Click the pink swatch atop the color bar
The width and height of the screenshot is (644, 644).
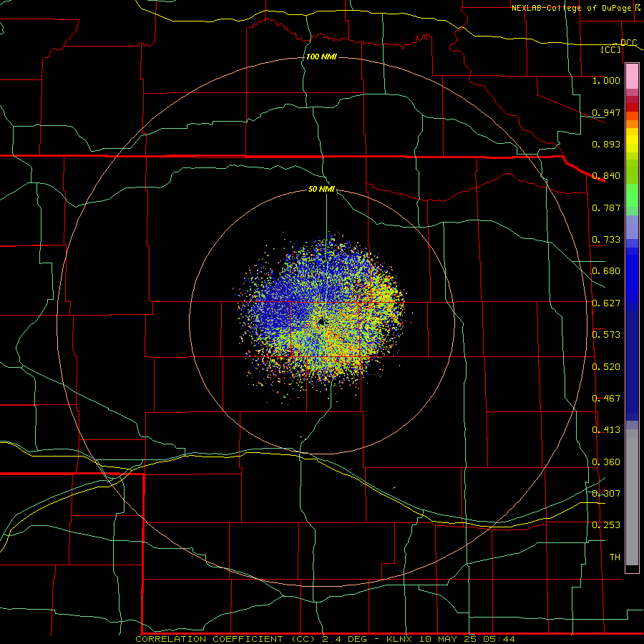click(x=632, y=77)
